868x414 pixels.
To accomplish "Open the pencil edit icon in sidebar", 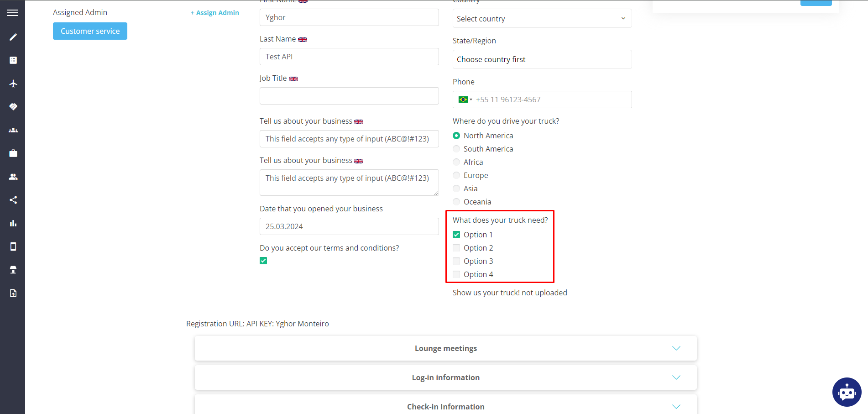I will [13, 37].
